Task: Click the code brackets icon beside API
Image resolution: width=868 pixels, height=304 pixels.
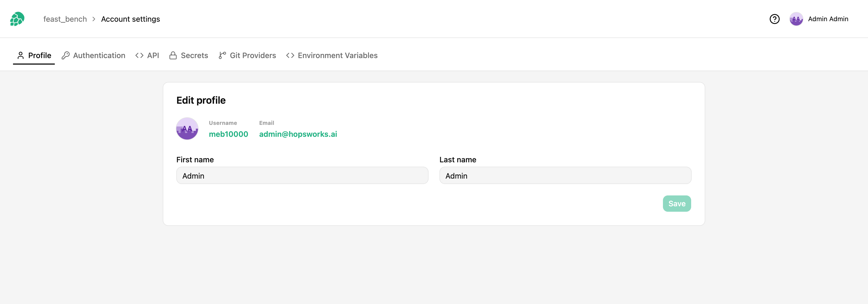Action: [139, 55]
